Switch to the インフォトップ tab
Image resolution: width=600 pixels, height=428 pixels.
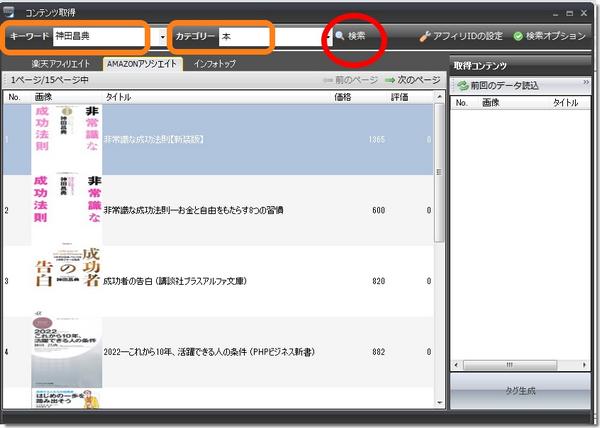(215, 63)
